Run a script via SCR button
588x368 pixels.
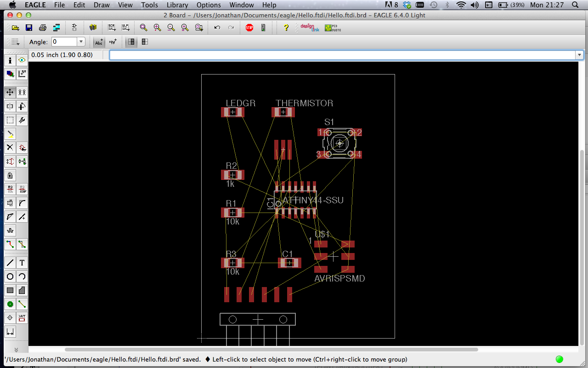tap(112, 28)
